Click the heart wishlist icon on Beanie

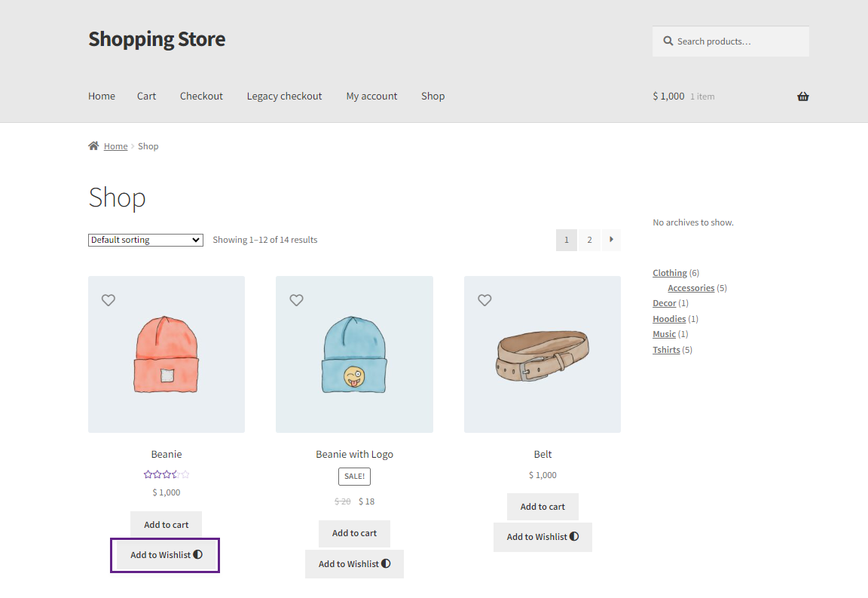click(x=108, y=300)
